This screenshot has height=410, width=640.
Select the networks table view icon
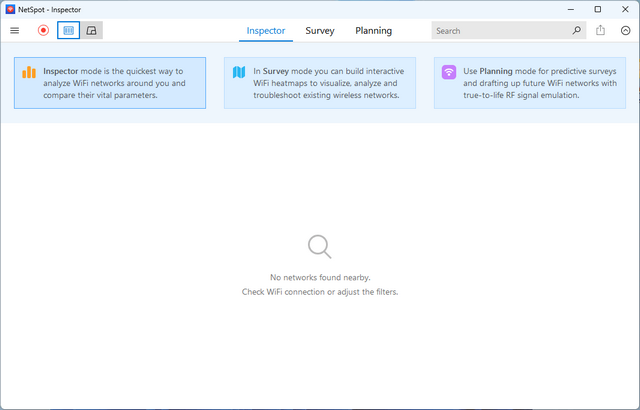pyautogui.click(x=69, y=31)
